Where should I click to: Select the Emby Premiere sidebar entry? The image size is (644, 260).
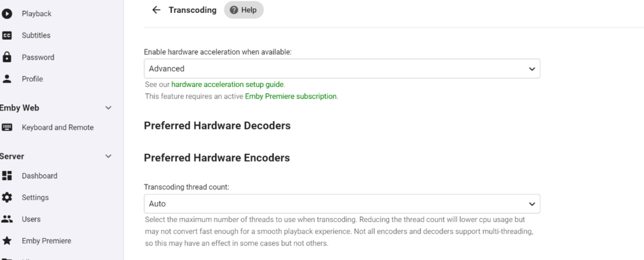coord(46,241)
